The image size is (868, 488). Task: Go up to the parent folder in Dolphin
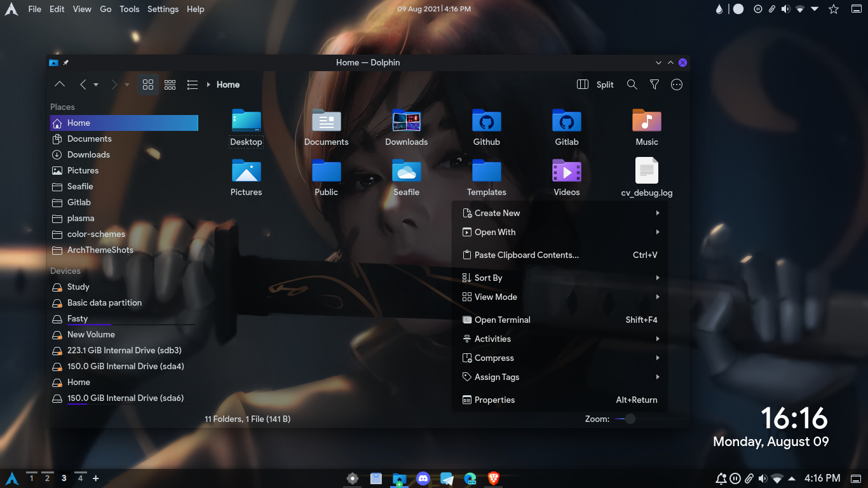pyautogui.click(x=60, y=85)
